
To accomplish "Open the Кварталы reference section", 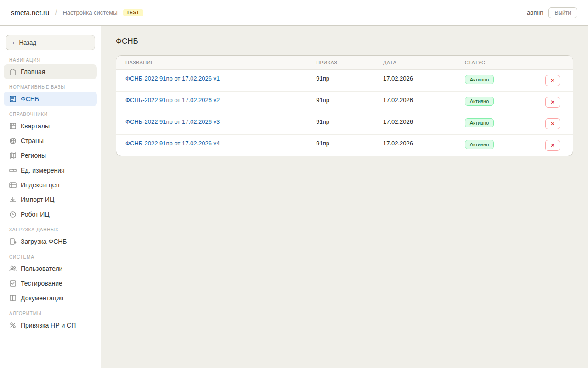I will click(35, 126).
